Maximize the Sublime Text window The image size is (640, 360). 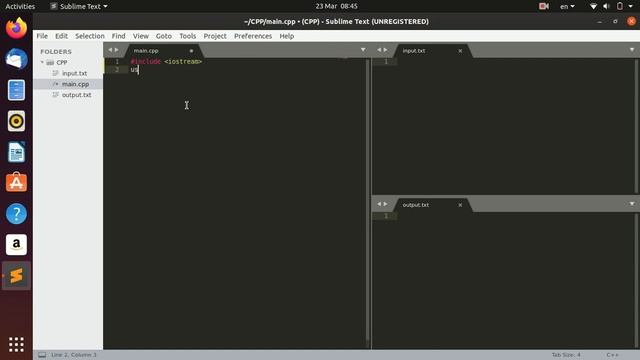coord(615,21)
